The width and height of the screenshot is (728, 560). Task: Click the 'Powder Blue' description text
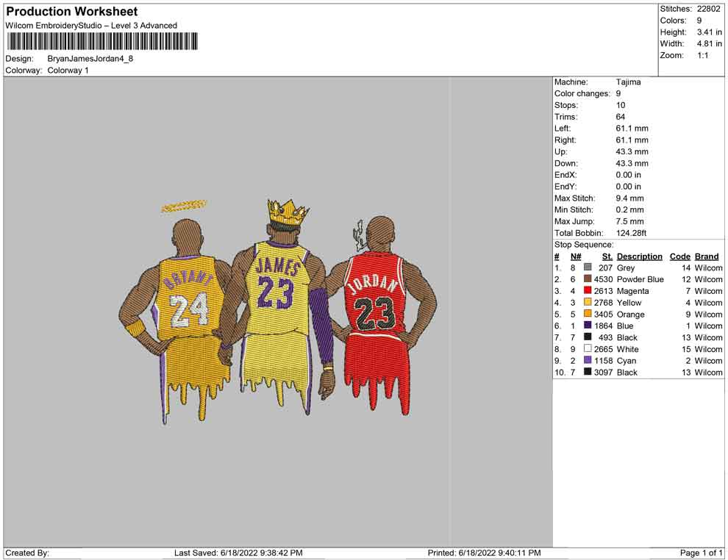640,279
